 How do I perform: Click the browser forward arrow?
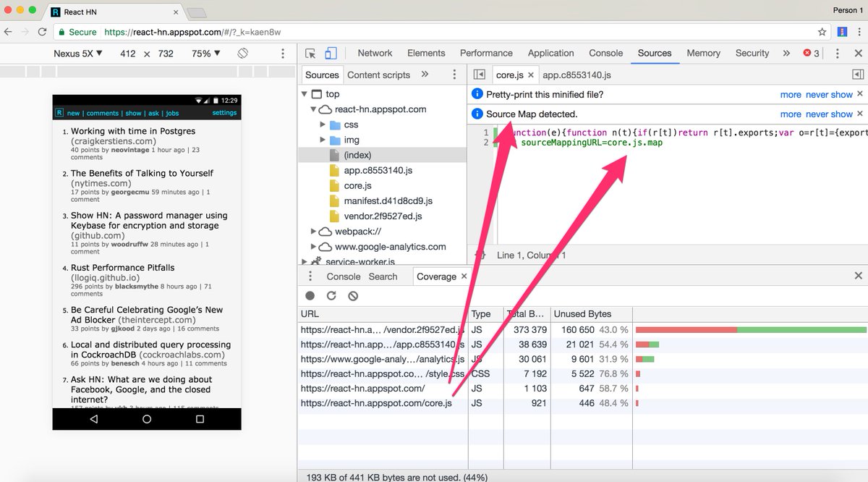pyautogui.click(x=26, y=32)
